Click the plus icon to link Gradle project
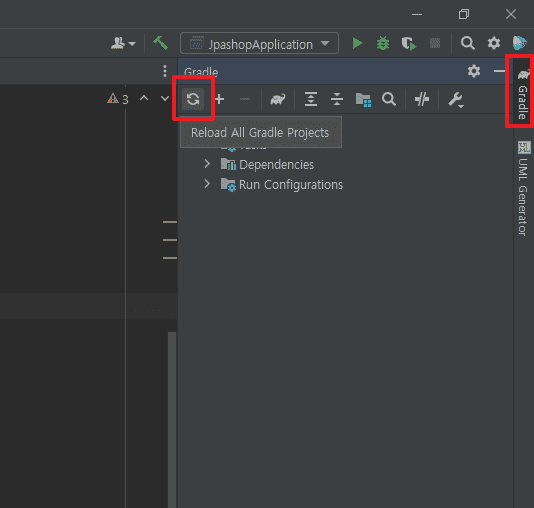 (x=220, y=99)
